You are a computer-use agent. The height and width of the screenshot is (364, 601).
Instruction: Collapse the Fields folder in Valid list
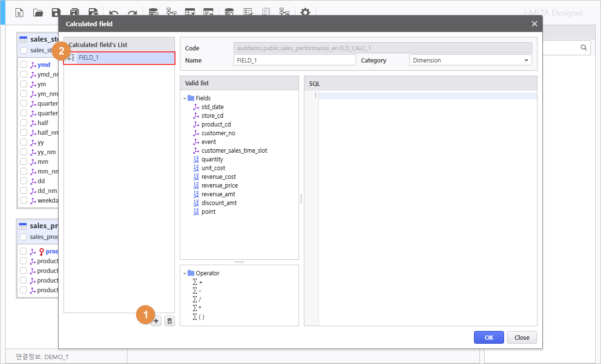click(x=185, y=98)
